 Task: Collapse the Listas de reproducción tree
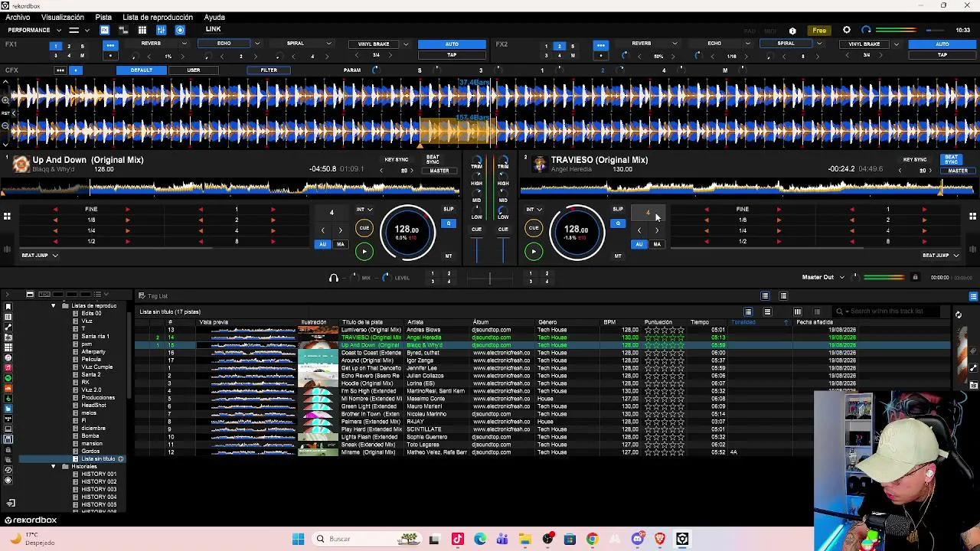tap(54, 306)
